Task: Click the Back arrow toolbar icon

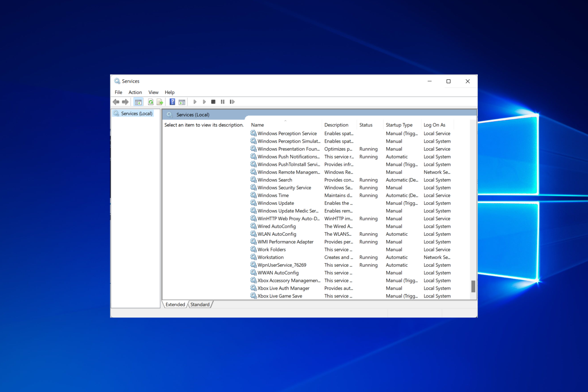Action: [116, 102]
